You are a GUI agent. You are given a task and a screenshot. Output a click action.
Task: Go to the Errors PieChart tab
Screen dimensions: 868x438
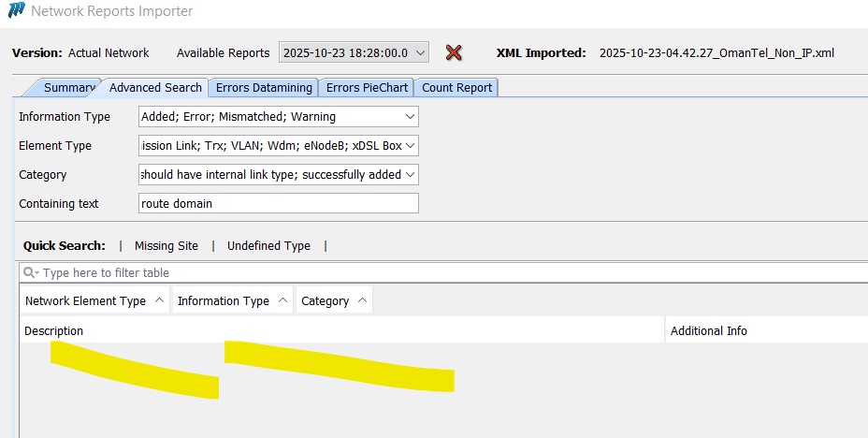[367, 88]
